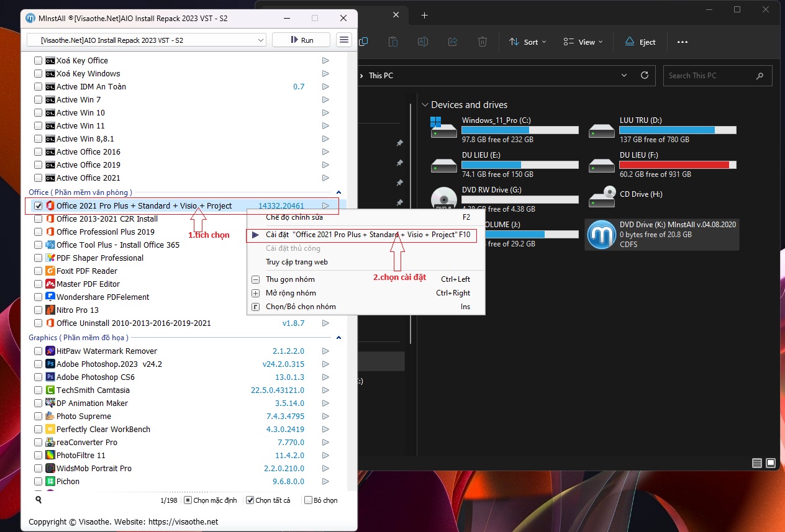Tick the Foxit PDF Reader checkbox

pos(39,271)
